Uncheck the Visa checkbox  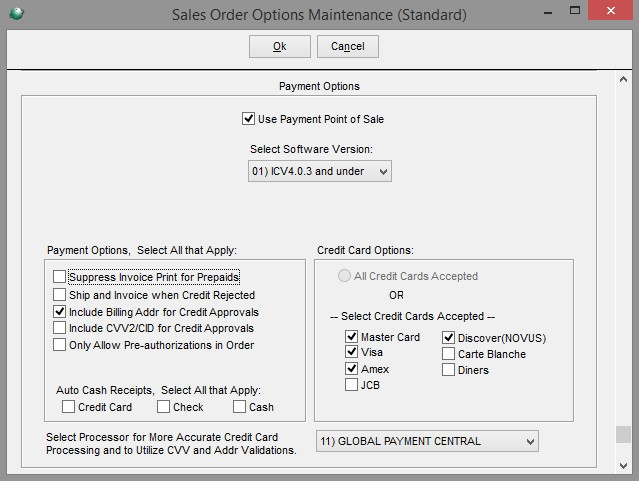click(351, 352)
